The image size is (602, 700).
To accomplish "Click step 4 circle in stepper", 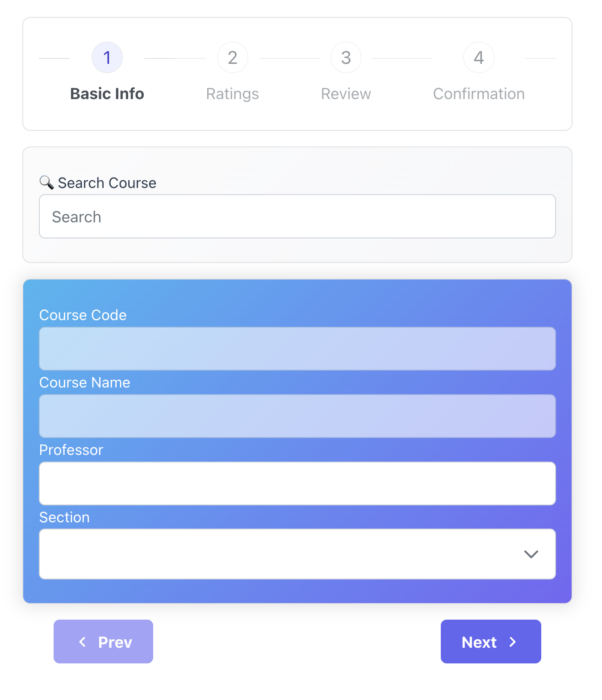I will tap(479, 58).
